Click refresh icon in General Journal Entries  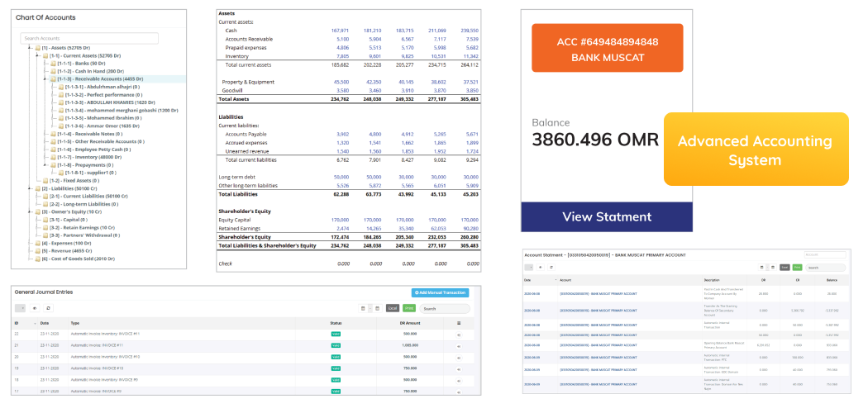[48, 308]
